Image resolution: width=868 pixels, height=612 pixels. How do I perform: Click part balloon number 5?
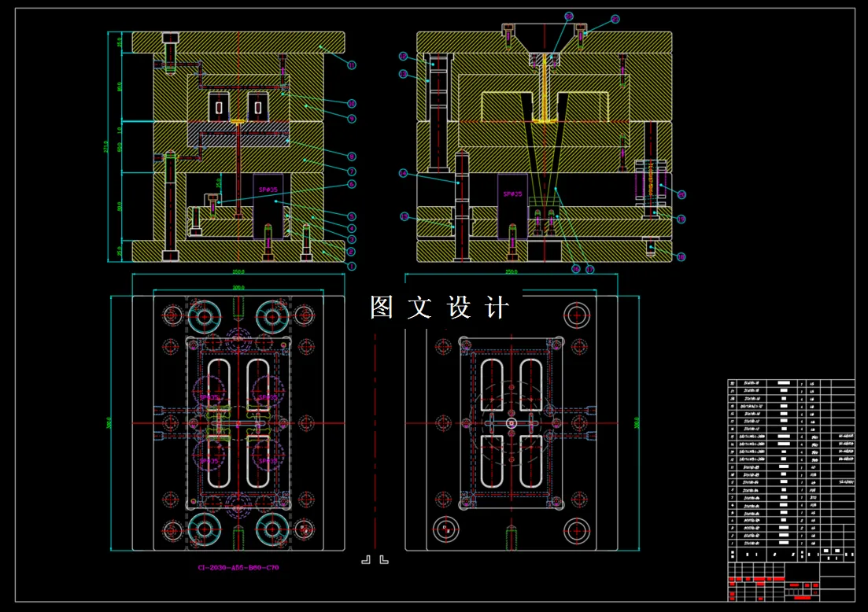pyautogui.click(x=352, y=216)
